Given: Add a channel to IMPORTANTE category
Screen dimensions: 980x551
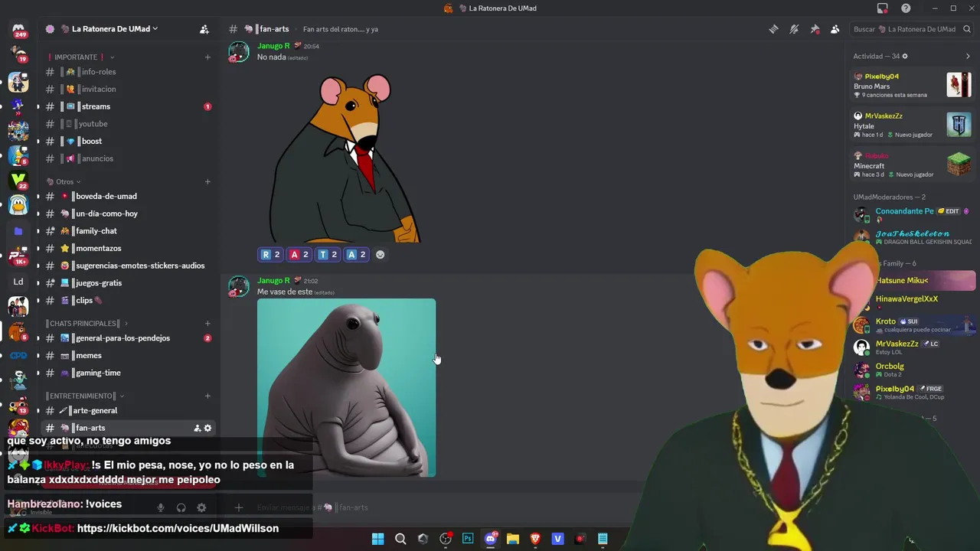Looking at the screenshot, I should pos(207,57).
